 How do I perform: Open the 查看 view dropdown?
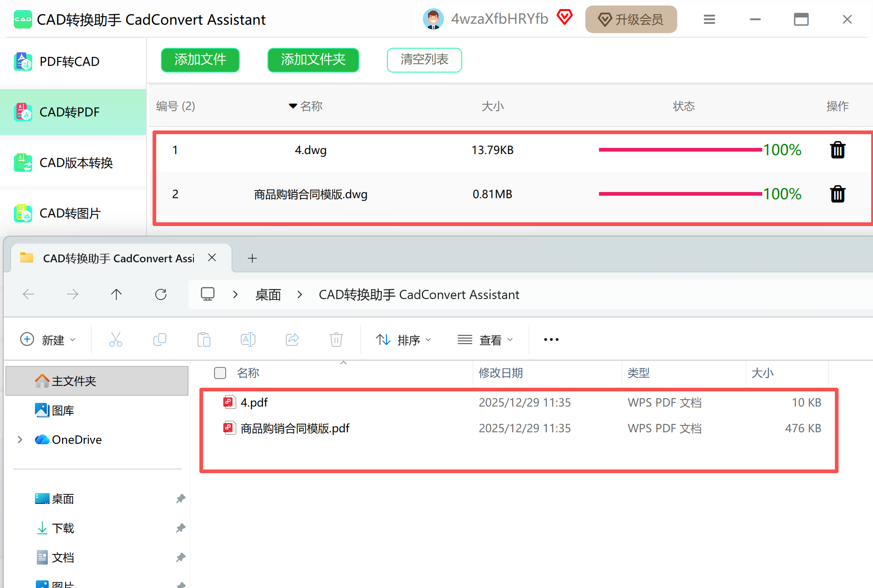pyautogui.click(x=485, y=339)
